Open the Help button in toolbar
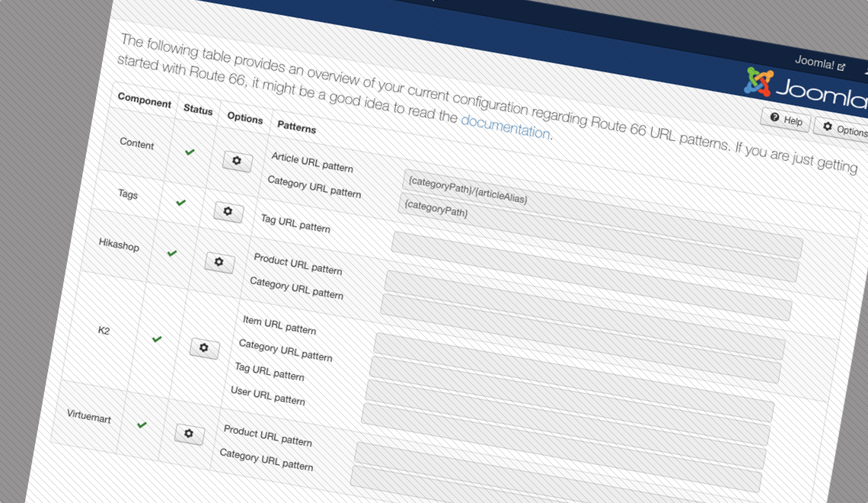 click(786, 119)
